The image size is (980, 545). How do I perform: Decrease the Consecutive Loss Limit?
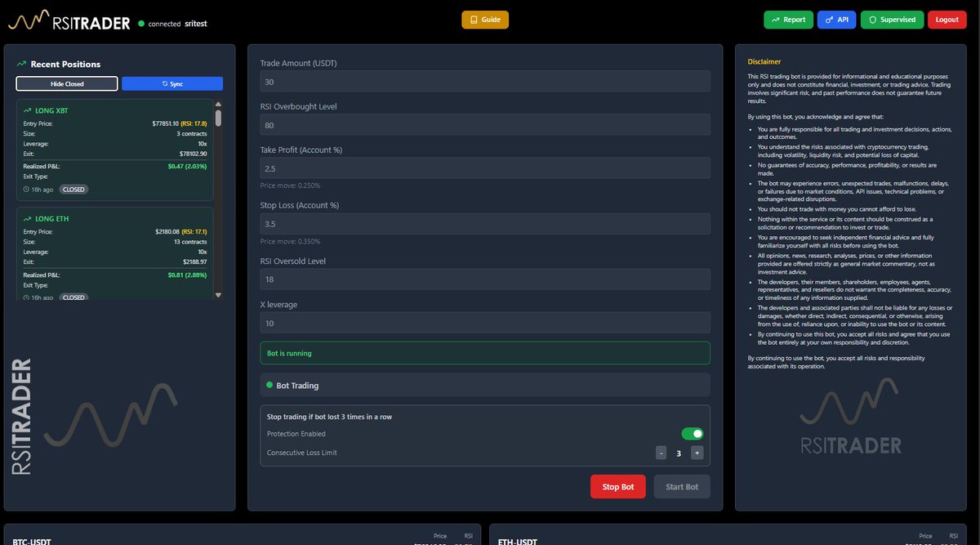(661, 453)
